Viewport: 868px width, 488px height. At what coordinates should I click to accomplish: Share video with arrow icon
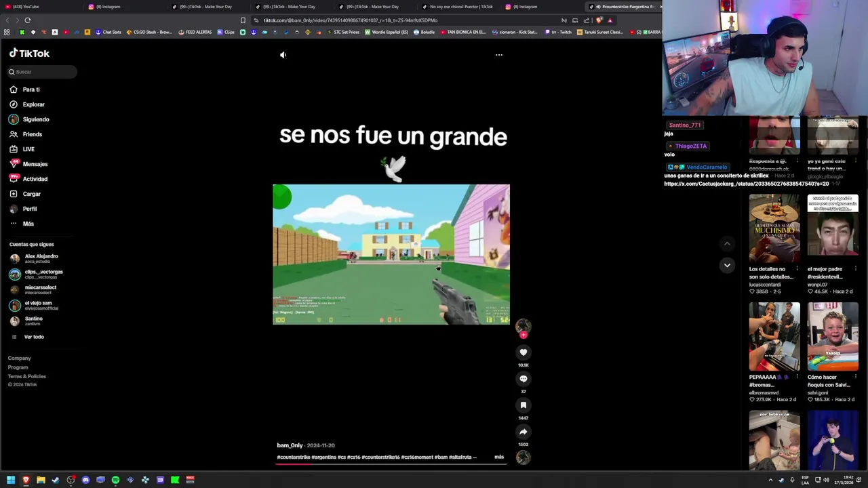point(523,432)
